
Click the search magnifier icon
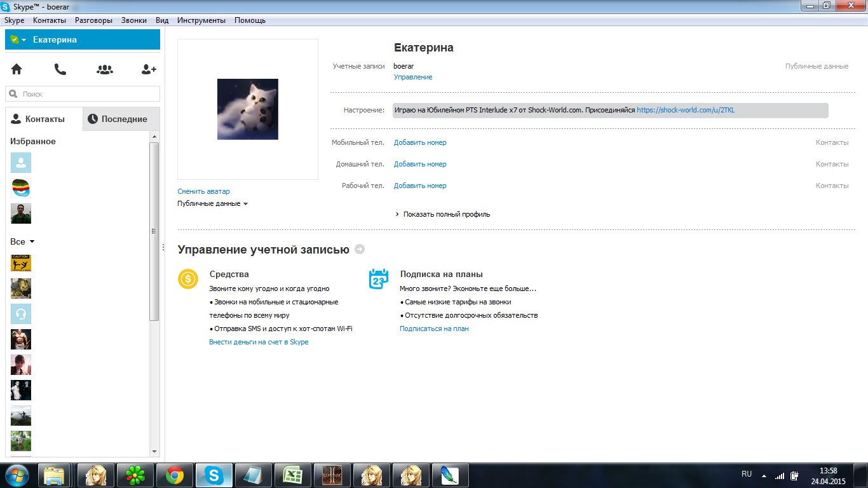(13, 94)
